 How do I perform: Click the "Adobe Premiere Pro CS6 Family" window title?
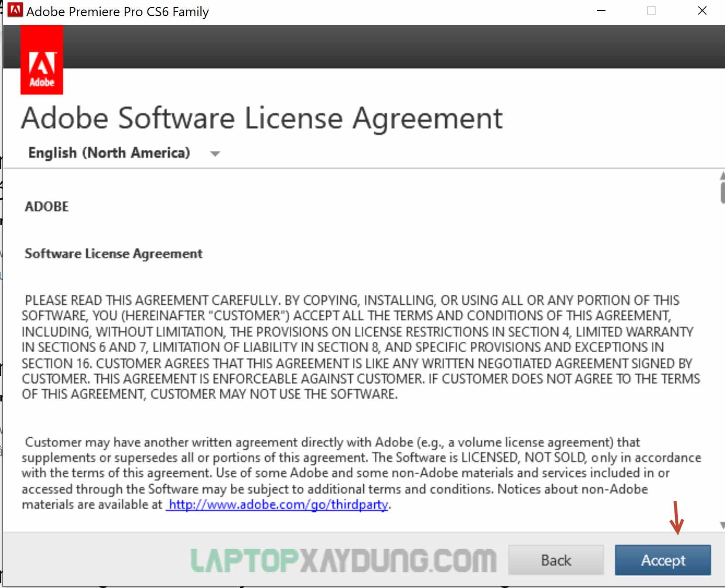tap(117, 11)
